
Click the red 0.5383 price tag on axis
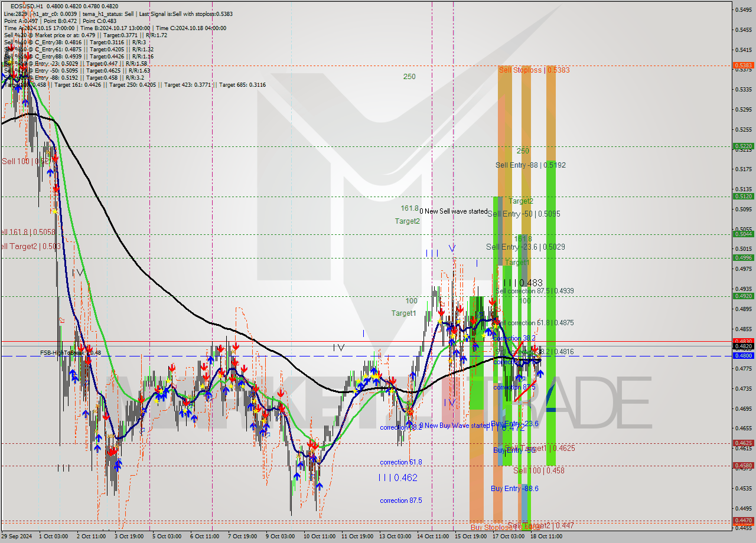coord(743,66)
